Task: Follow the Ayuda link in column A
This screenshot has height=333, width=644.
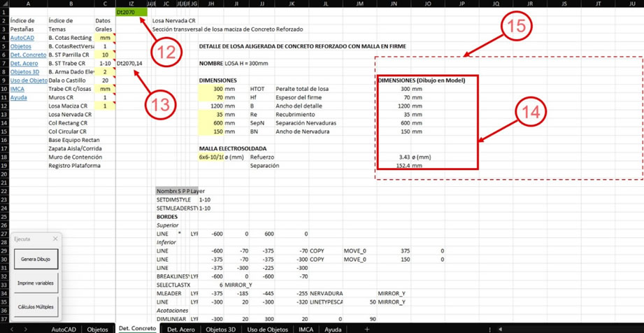Action: [x=18, y=98]
